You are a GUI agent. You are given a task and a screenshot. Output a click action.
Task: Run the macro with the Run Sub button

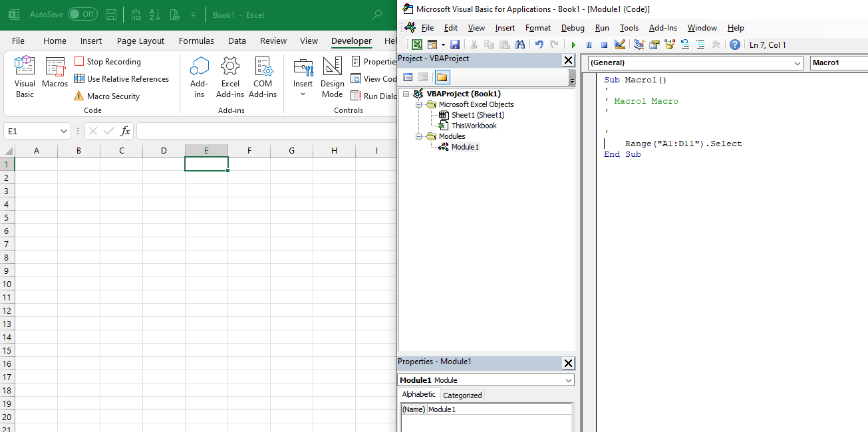(x=573, y=45)
